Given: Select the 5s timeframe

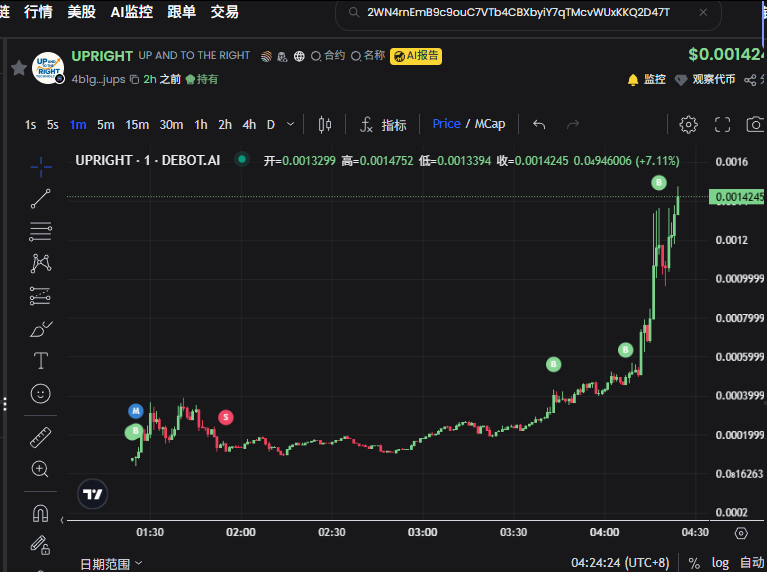Looking at the screenshot, I should click(53, 125).
